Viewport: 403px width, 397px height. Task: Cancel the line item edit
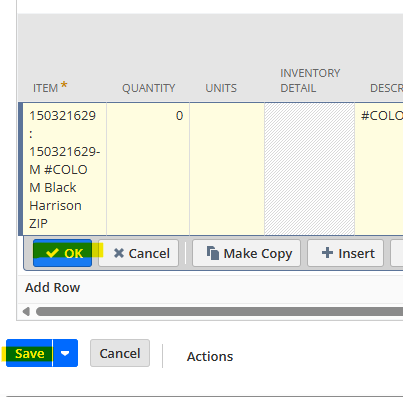tap(138, 253)
